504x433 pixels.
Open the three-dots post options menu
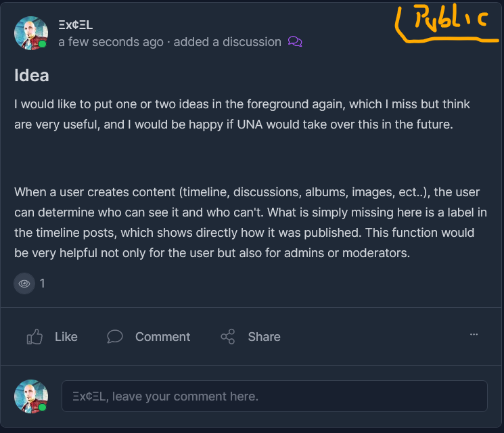coord(474,334)
